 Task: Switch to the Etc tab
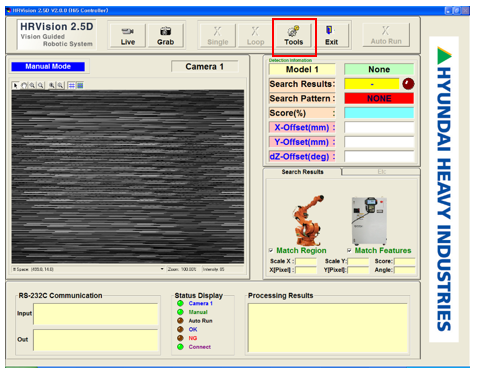(381, 172)
